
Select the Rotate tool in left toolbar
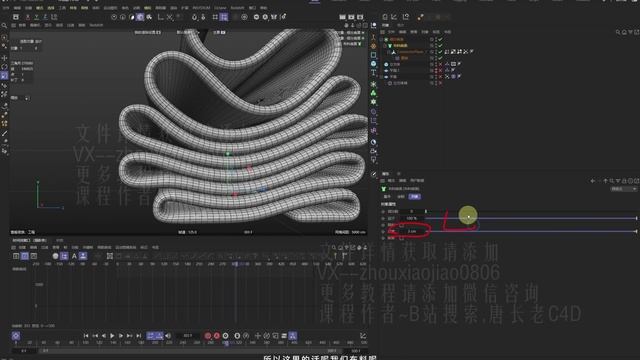tap(4, 67)
